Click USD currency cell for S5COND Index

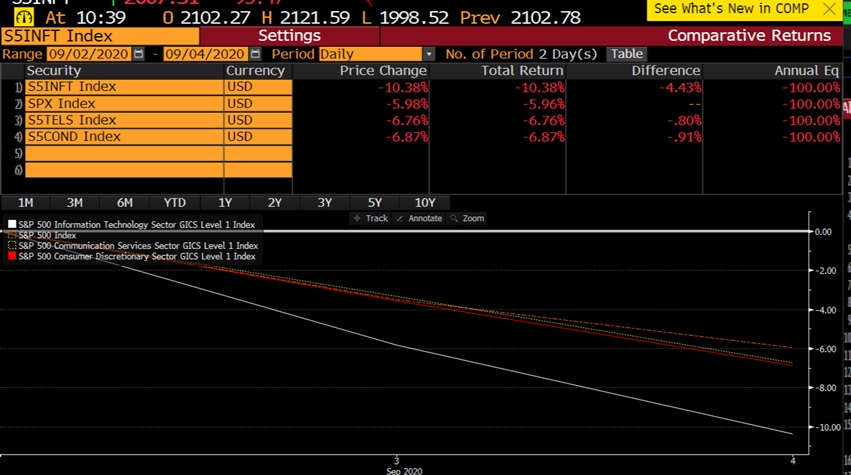click(258, 137)
